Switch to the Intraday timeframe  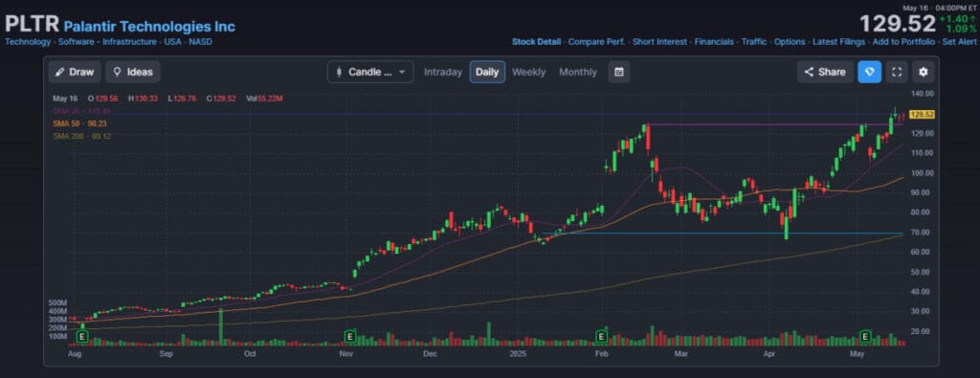[x=442, y=72]
